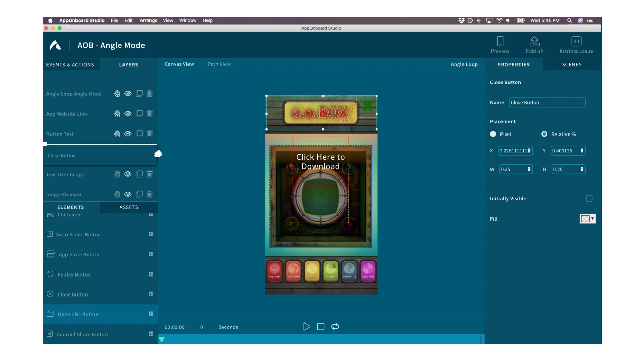Screen dimensions: 644x362
Task: Select the Pixel placement radio button
Action: coord(493,134)
